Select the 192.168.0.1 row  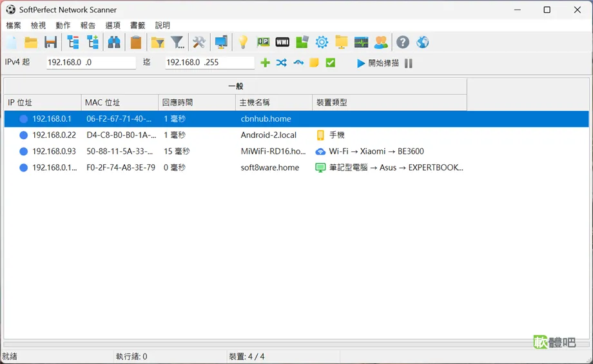296,119
